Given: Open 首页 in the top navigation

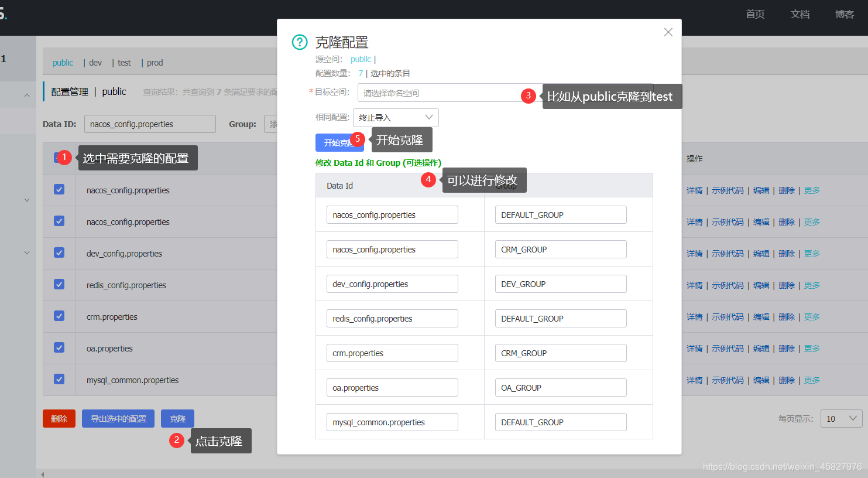Looking at the screenshot, I should (x=755, y=14).
